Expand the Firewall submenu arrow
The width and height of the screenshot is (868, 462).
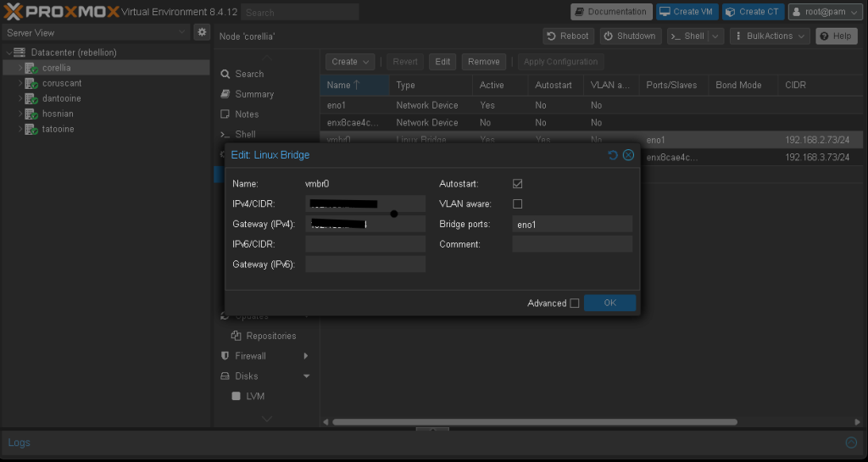[x=305, y=356]
